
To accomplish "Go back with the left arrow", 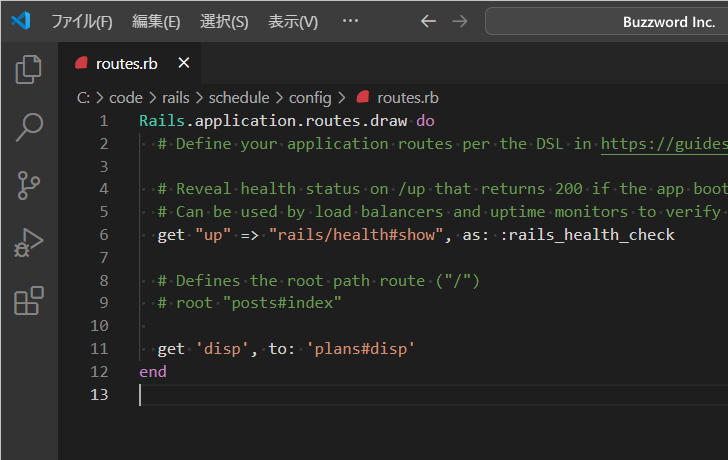I will (428, 21).
